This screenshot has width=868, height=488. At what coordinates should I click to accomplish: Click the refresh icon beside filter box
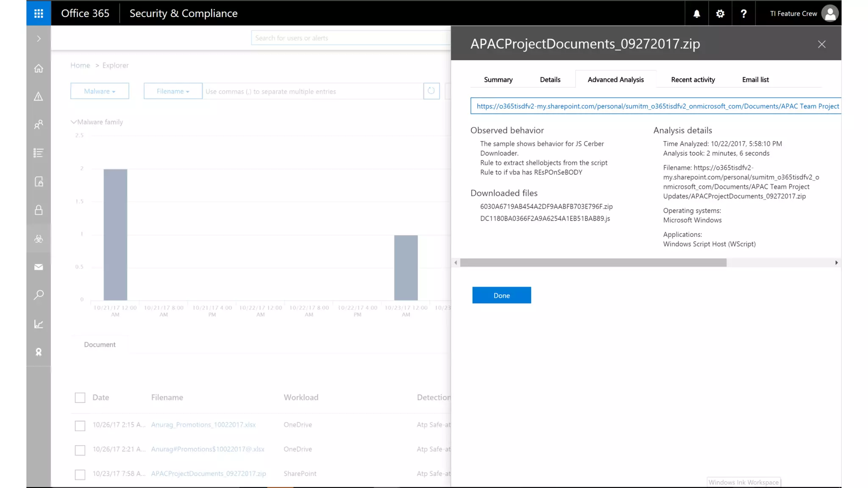pos(431,91)
